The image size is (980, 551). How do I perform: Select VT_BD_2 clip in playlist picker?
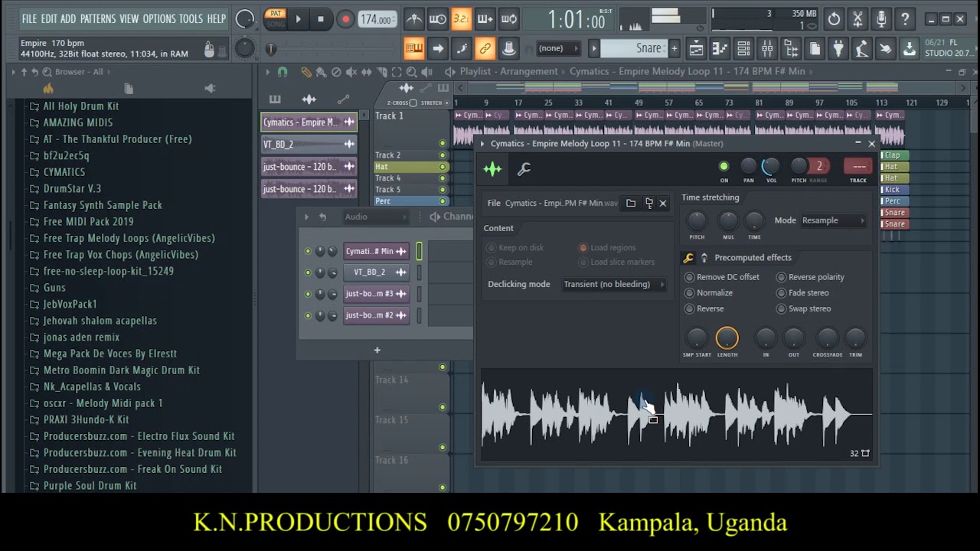pyautogui.click(x=309, y=145)
